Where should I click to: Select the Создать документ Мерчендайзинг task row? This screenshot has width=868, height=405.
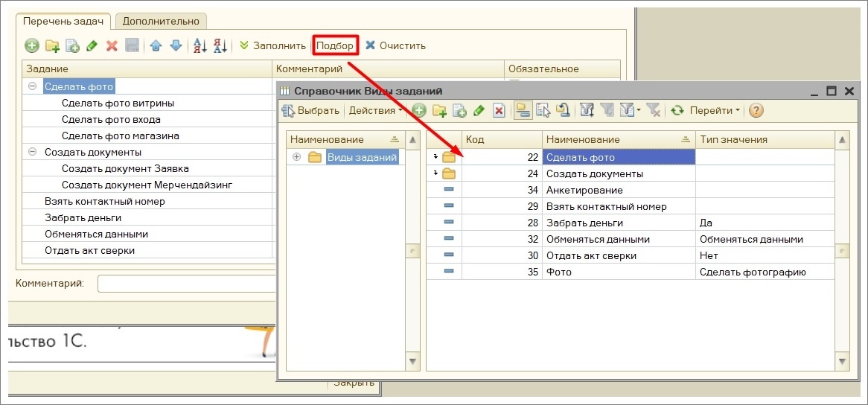[147, 185]
